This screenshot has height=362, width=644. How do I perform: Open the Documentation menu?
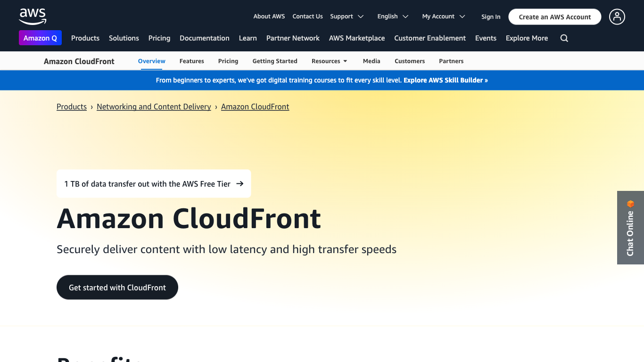click(x=205, y=38)
